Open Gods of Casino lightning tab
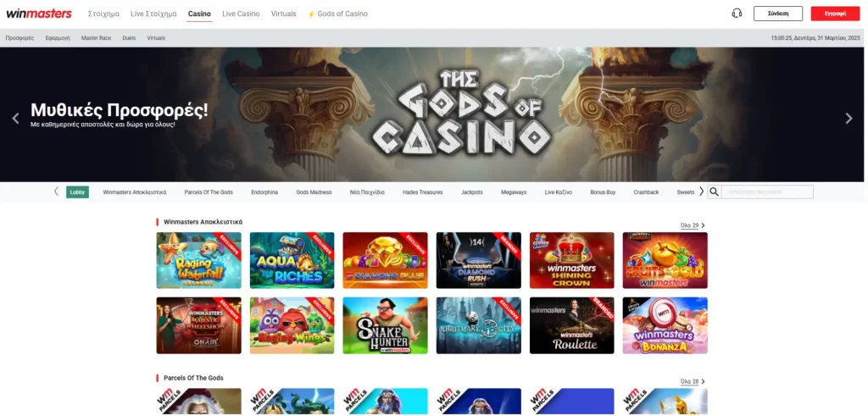Viewport: 868px width, 416px height. (x=337, y=14)
